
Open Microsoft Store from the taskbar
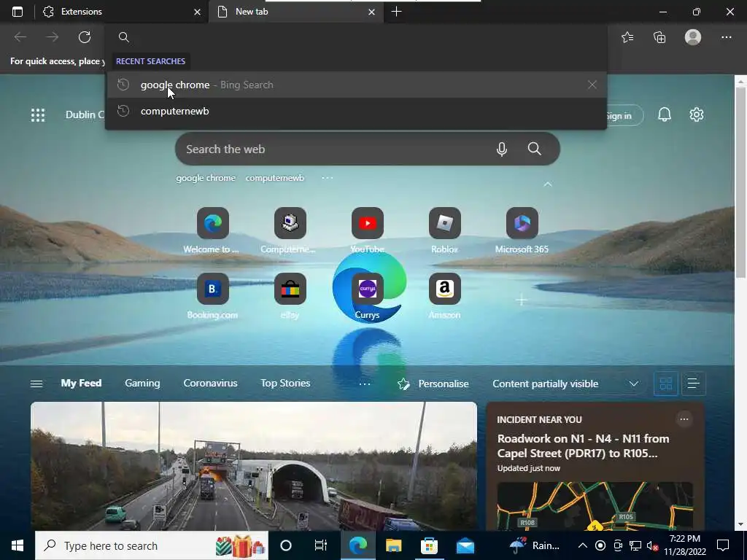tap(429, 545)
